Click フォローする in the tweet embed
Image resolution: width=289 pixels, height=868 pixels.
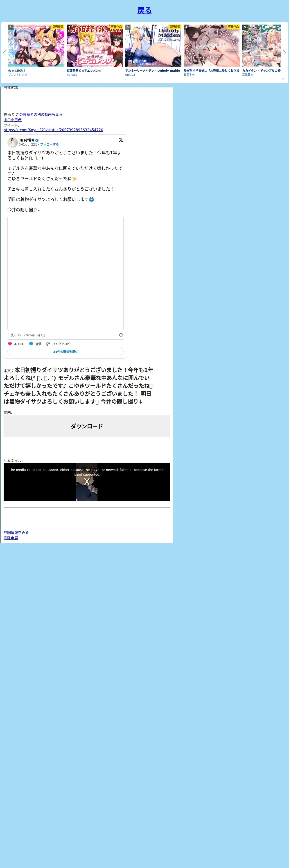(50, 145)
